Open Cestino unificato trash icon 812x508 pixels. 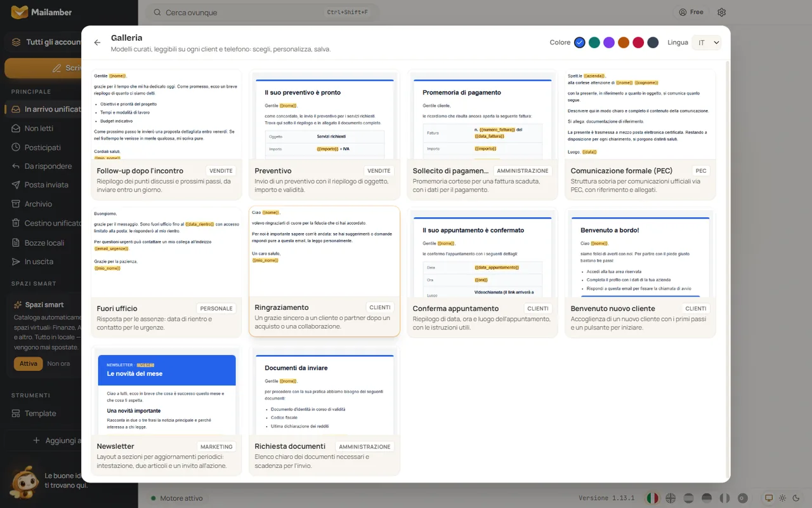point(16,223)
